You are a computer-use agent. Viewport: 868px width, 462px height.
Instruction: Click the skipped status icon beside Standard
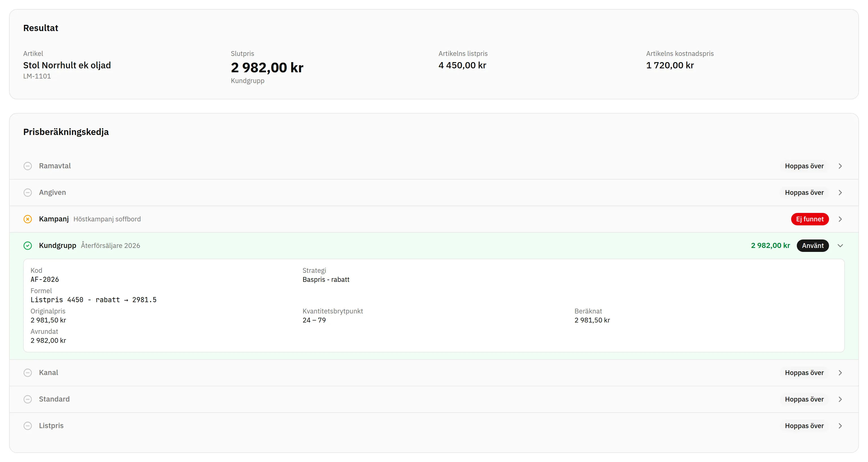point(28,399)
